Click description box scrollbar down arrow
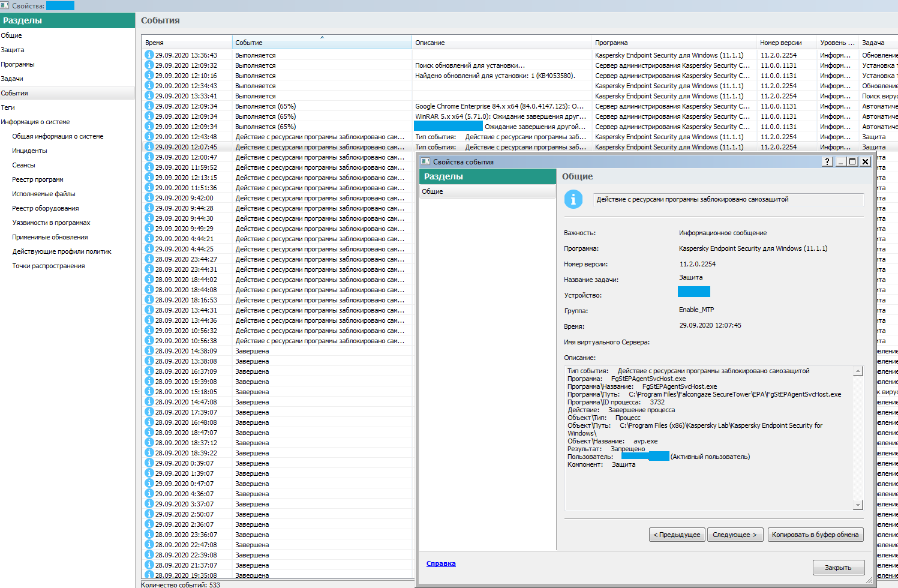Image resolution: width=898 pixels, height=588 pixels. click(858, 505)
